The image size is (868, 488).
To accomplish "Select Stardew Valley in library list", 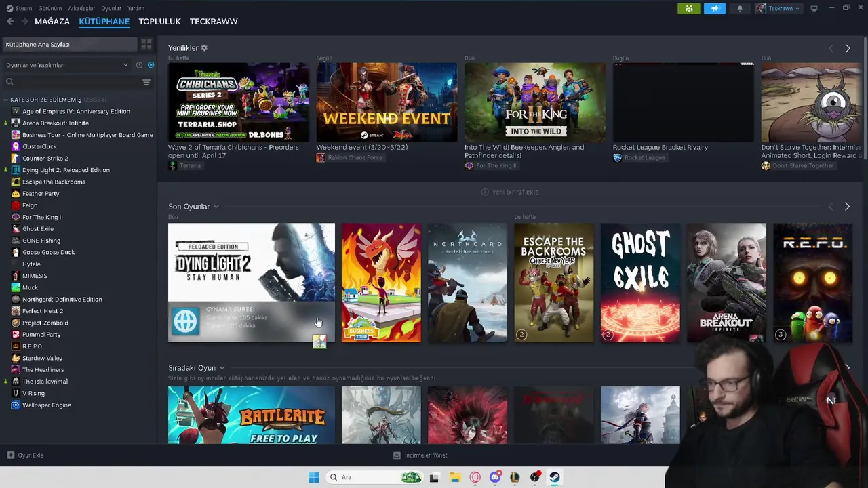I will click(42, 358).
